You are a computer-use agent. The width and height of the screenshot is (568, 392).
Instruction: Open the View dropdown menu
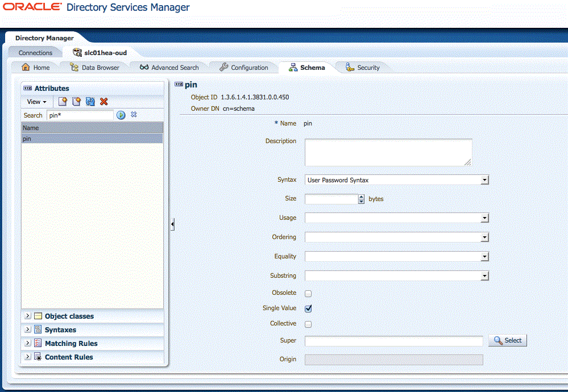[36, 102]
